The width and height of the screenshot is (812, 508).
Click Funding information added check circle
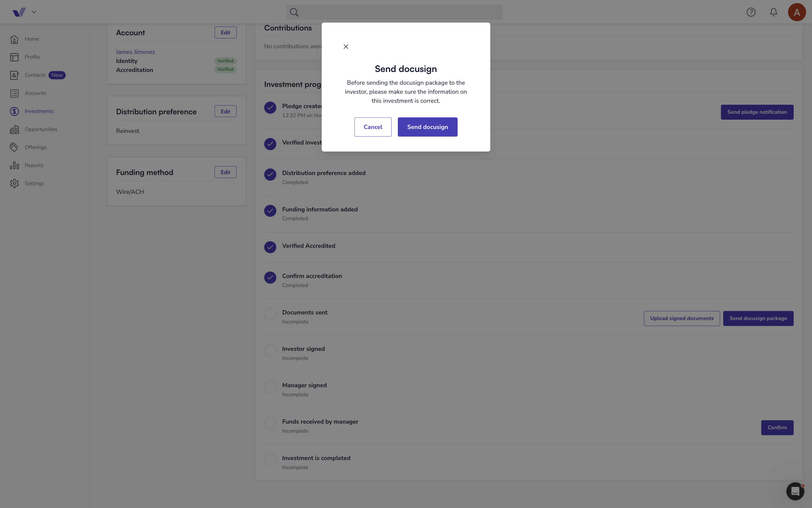point(270,211)
